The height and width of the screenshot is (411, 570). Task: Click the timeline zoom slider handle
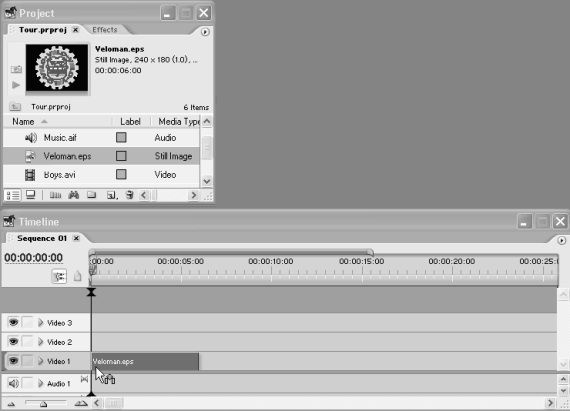(x=43, y=403)
